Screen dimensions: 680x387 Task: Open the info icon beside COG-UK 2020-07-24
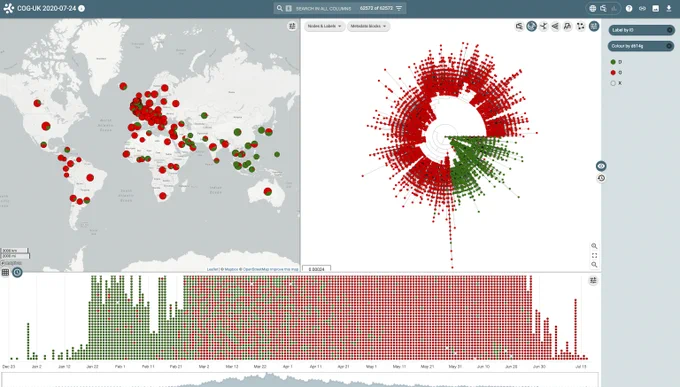pos(82,8)
